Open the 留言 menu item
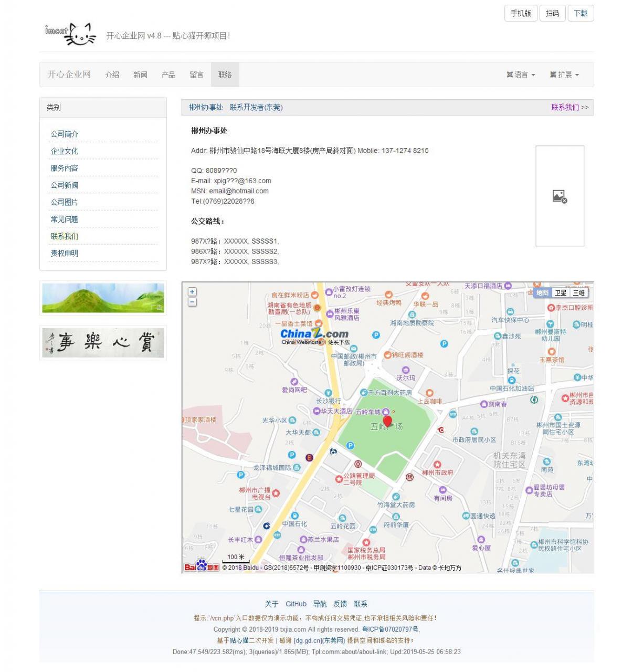 [x=196, y=75]
